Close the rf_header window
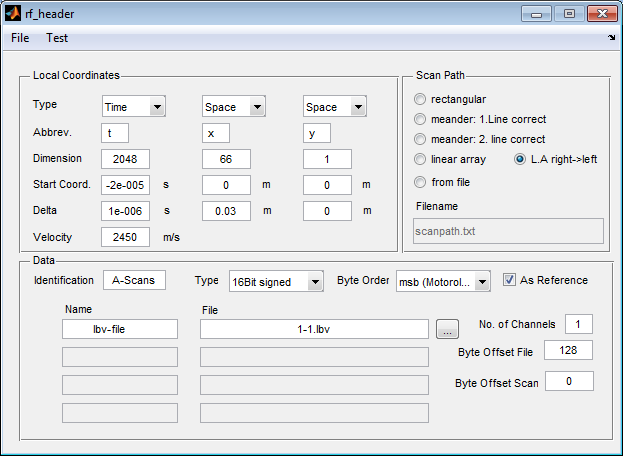The image size is (623, 456). (602, 14)
